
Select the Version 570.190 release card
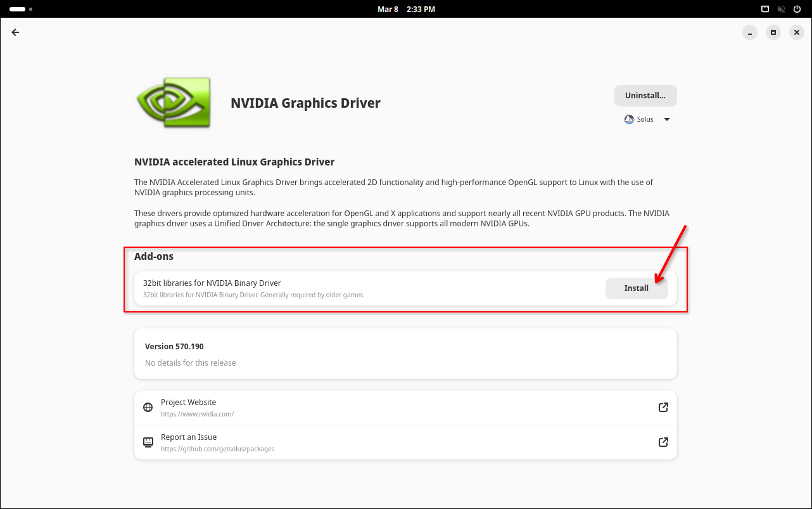coord(405,354)
